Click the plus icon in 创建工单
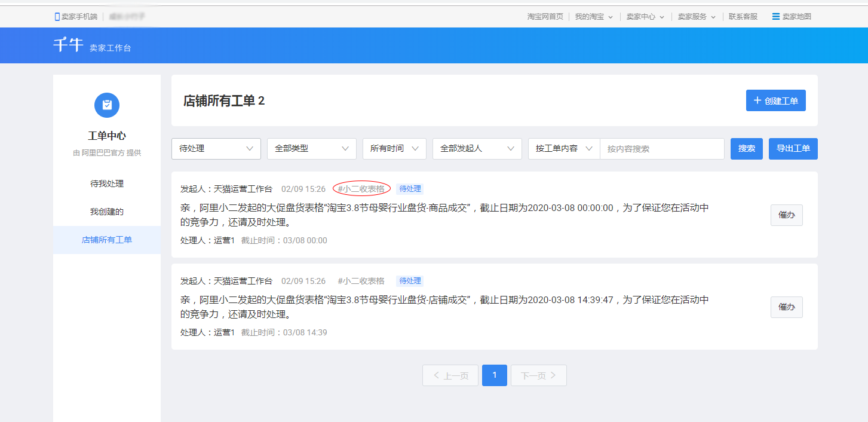The height and width of the screenshot is (422, 868). [x=757, y=100]
